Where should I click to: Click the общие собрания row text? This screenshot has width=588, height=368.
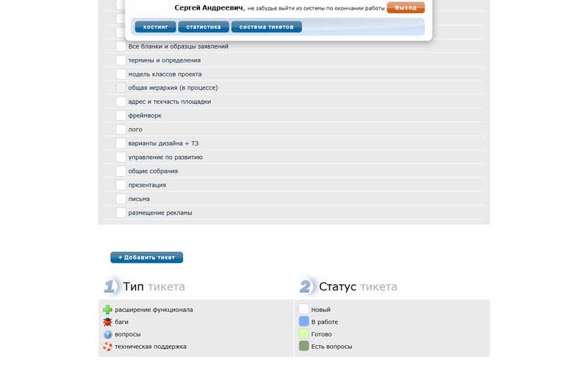tap(153, 171)
